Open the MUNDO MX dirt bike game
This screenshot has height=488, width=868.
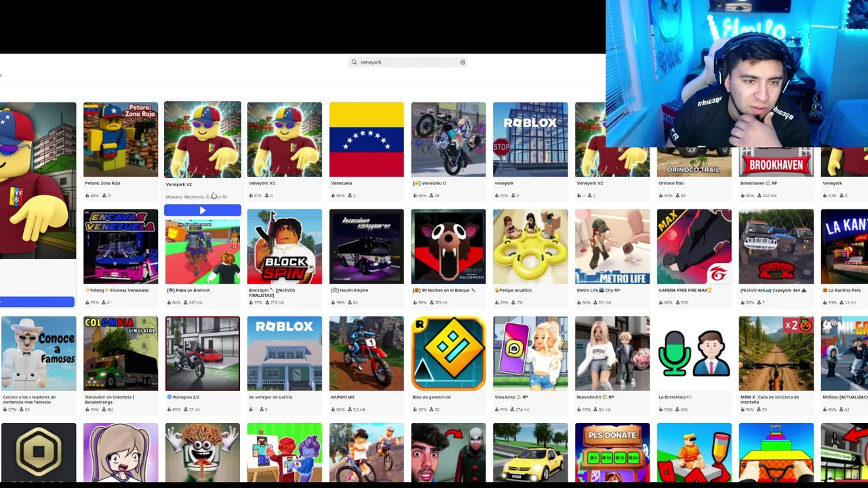(x=366, y=354)
